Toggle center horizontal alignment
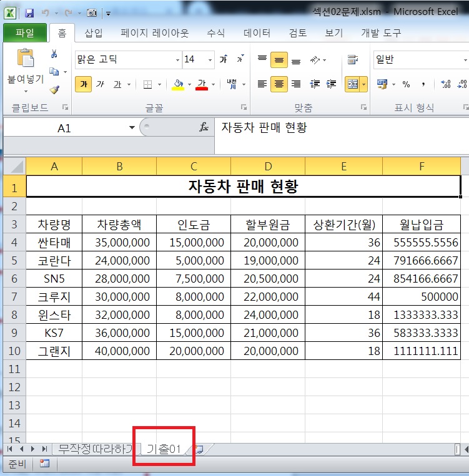 coord(279,84)
